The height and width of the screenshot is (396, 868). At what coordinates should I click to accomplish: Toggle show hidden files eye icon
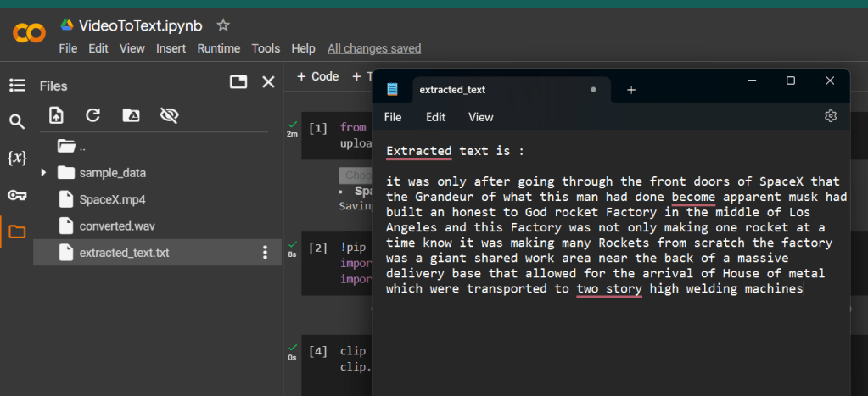coord(170,115)
